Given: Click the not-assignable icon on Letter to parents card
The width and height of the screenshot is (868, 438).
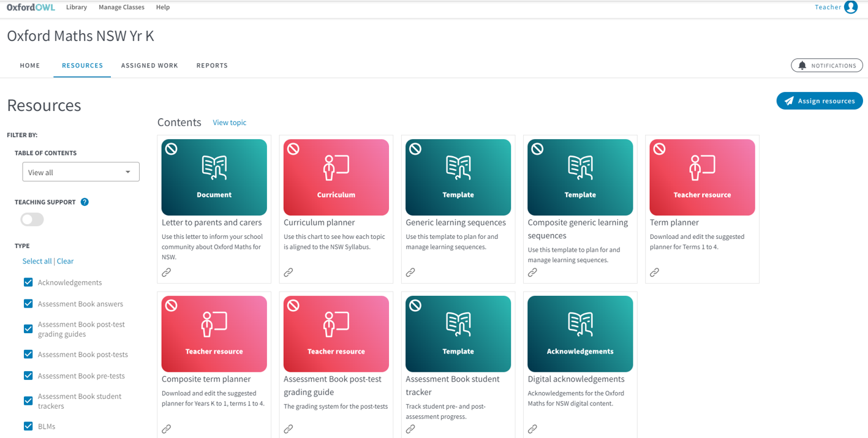Looking at the screenshot, I should coord(172,149).
